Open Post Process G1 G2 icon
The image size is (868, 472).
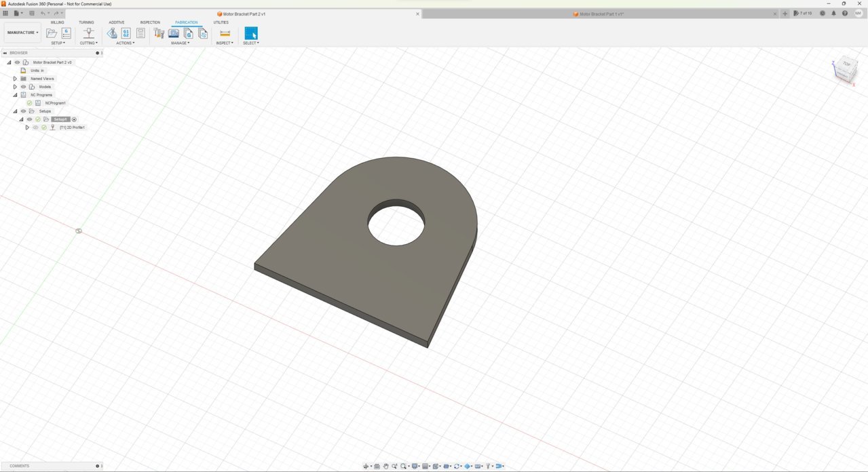(x=126, y=33)
